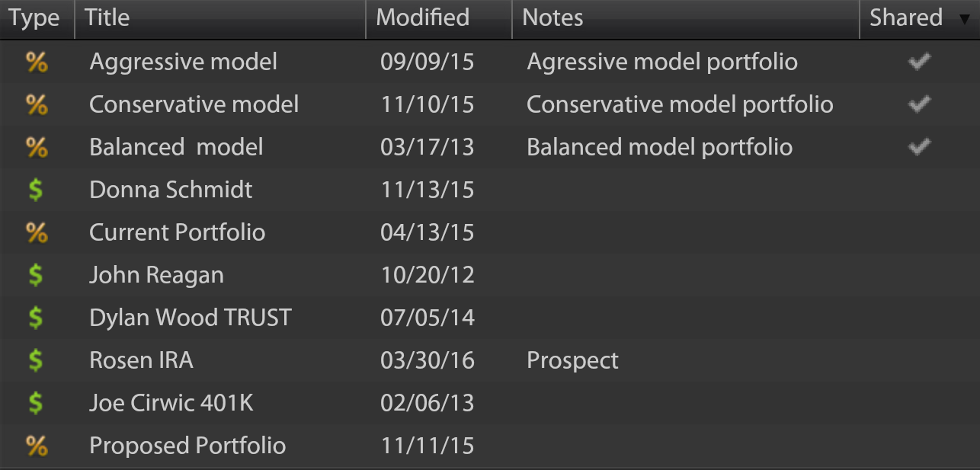
Task: Click the percent icon beside Conservative model
Action: coord(37,104)
